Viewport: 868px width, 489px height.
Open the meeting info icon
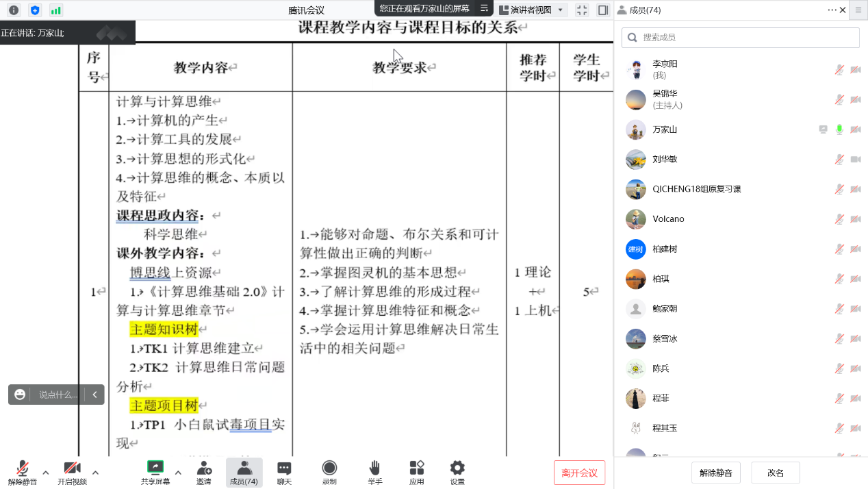coord(13,10)
